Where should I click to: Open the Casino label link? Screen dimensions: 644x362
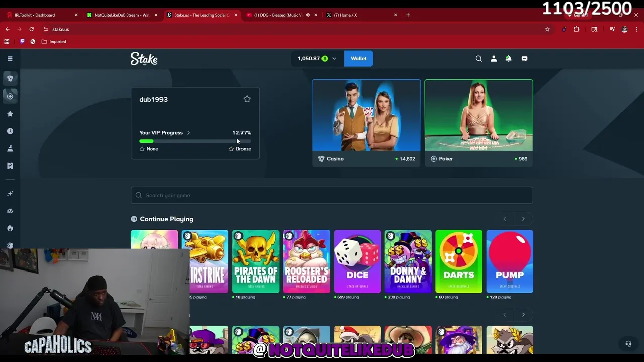point(335,159)
